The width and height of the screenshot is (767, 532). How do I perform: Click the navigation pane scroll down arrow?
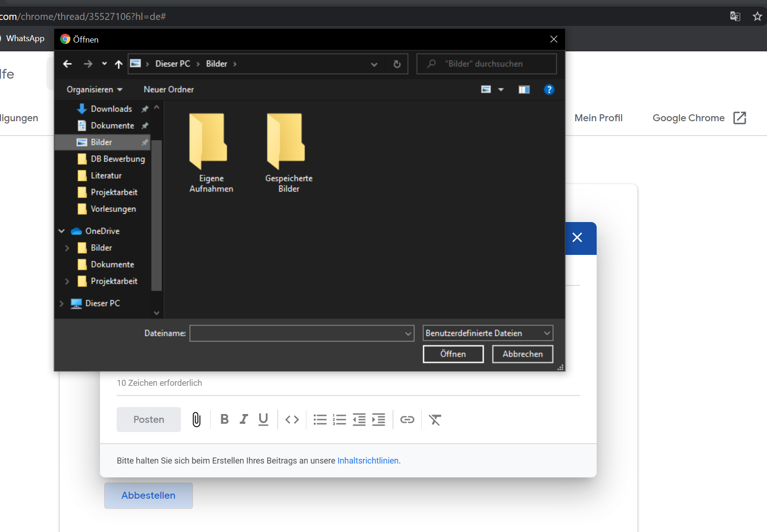coord(156,313)
